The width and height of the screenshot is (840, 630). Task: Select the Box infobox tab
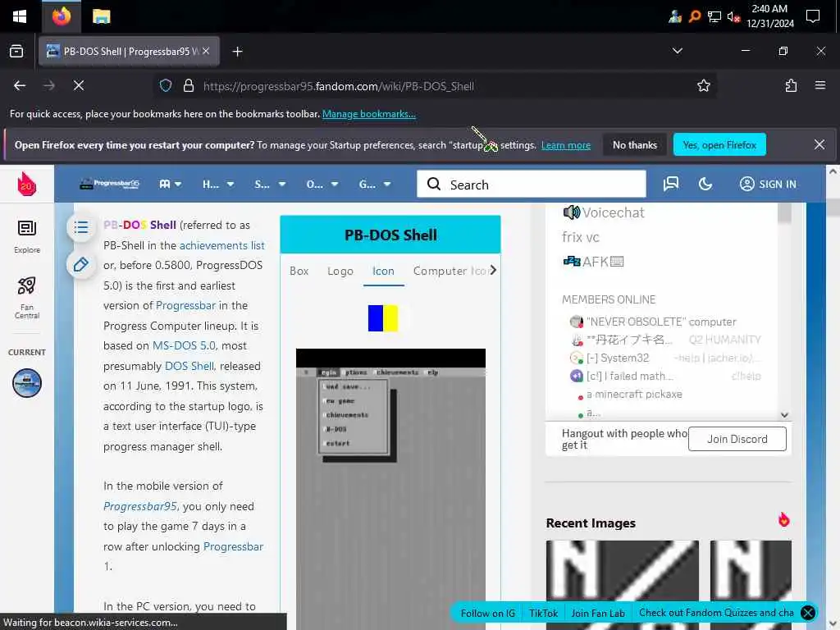(x=299, y=271)
